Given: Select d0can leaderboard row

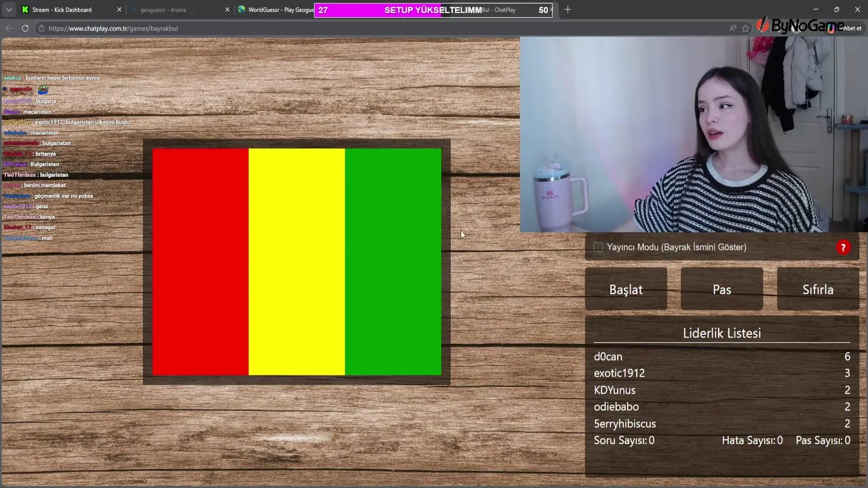Looking at the screenshot, I should [722, 357].
